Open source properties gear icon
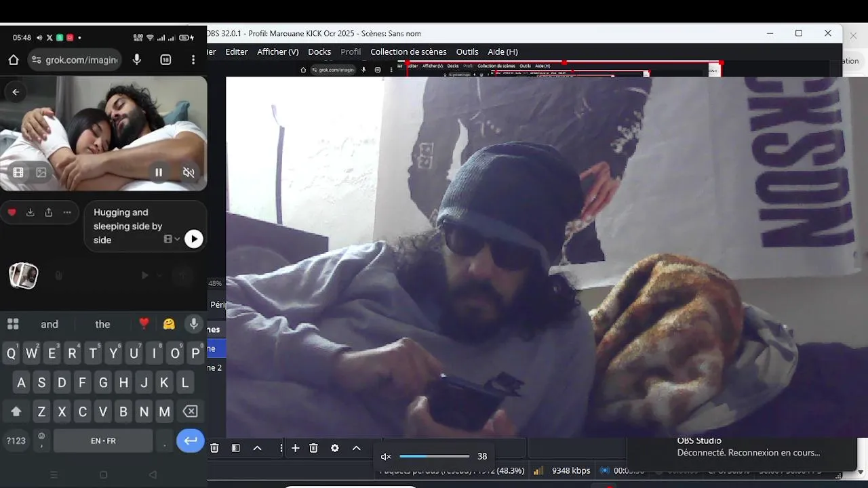Screen dimensions: 868x488 334,448
